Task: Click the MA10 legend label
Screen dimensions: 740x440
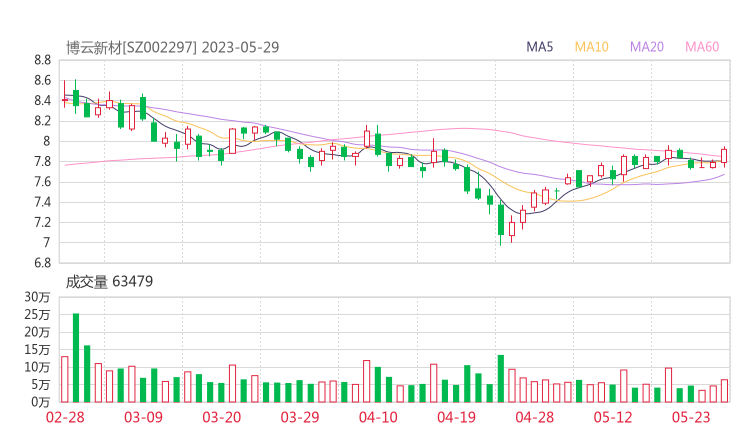Action: (591, 47)
